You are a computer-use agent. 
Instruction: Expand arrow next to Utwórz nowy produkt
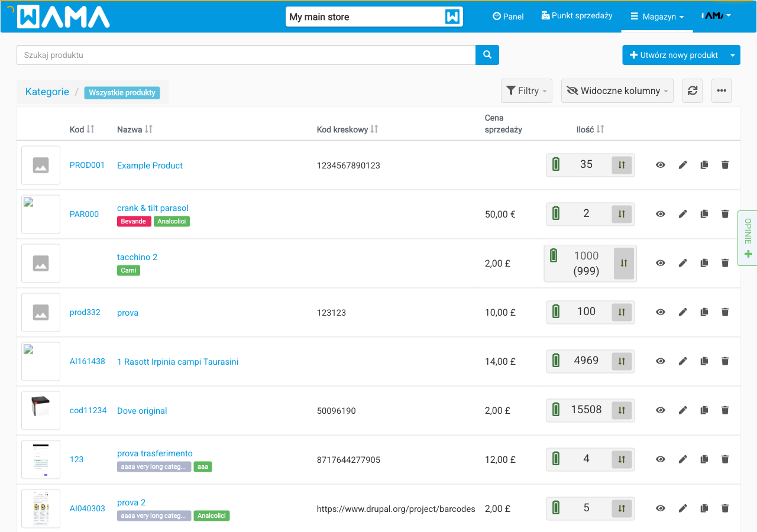pos(733,55)
